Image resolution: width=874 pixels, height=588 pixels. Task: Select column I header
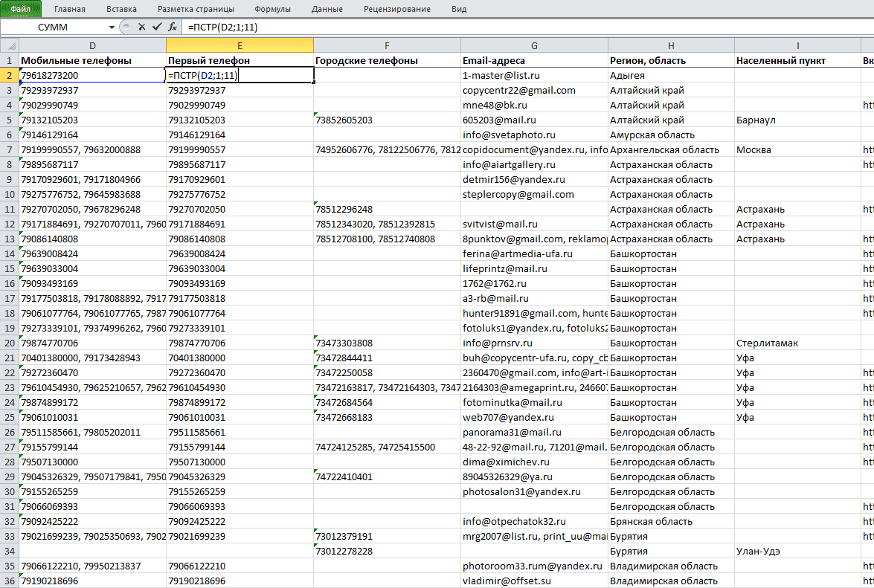coord(797,45)
